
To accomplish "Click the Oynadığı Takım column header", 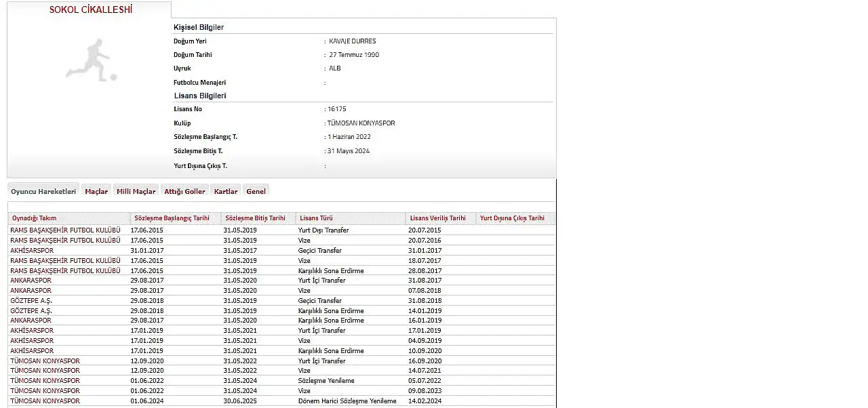I will click(x=35, y=218).
